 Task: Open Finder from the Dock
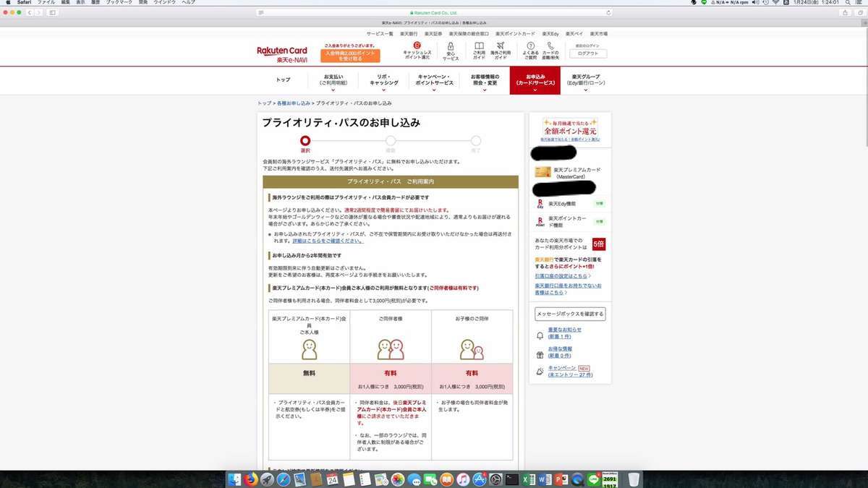(234, 479)
